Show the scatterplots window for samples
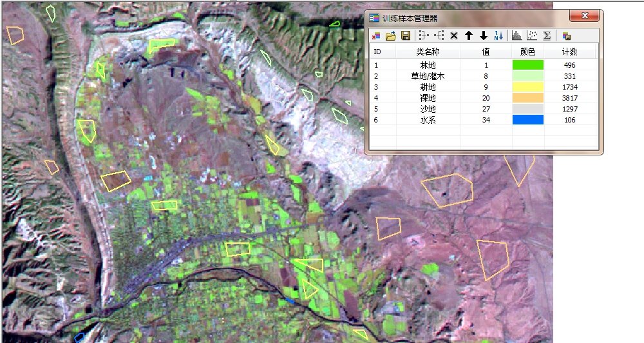The image size is (644, 343). pos(532,35)
